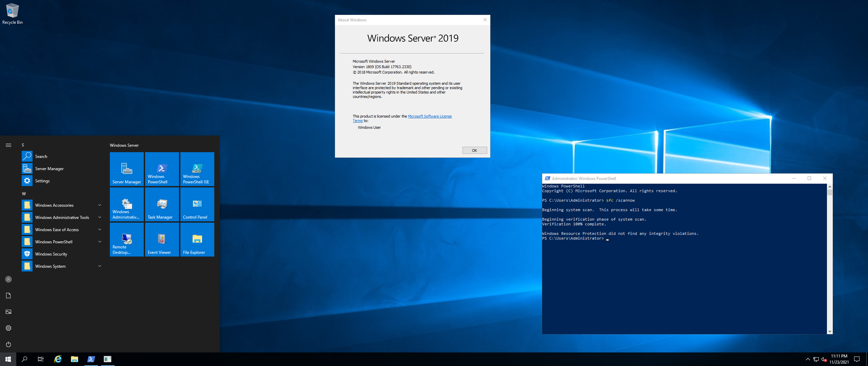This screenshot has height=366, width=868.
Task: Expand the Windows Ease of Access folder
Action: (x=62, y=229)
